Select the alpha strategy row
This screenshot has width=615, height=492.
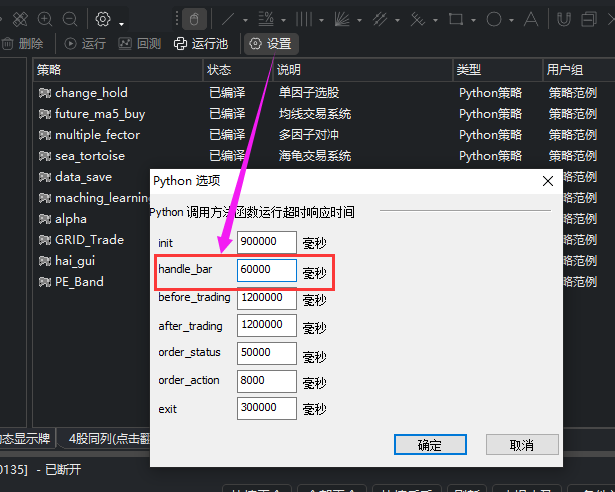tap(92, 219)
